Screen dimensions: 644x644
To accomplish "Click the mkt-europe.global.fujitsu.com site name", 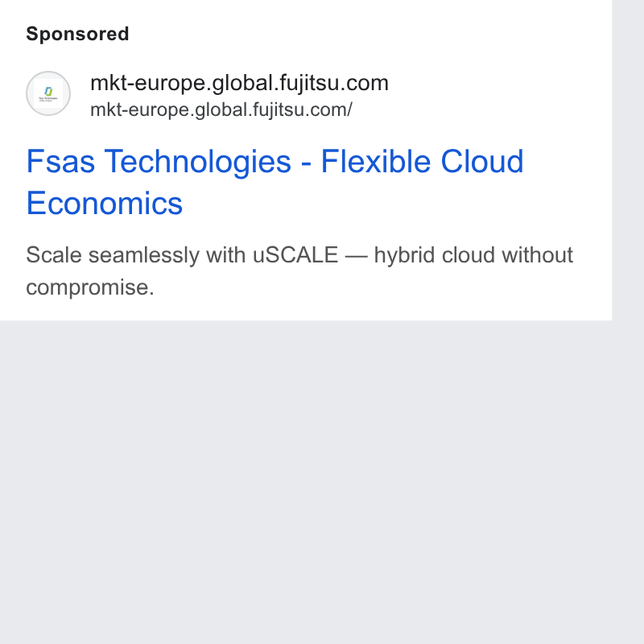I will pos(239,83).
